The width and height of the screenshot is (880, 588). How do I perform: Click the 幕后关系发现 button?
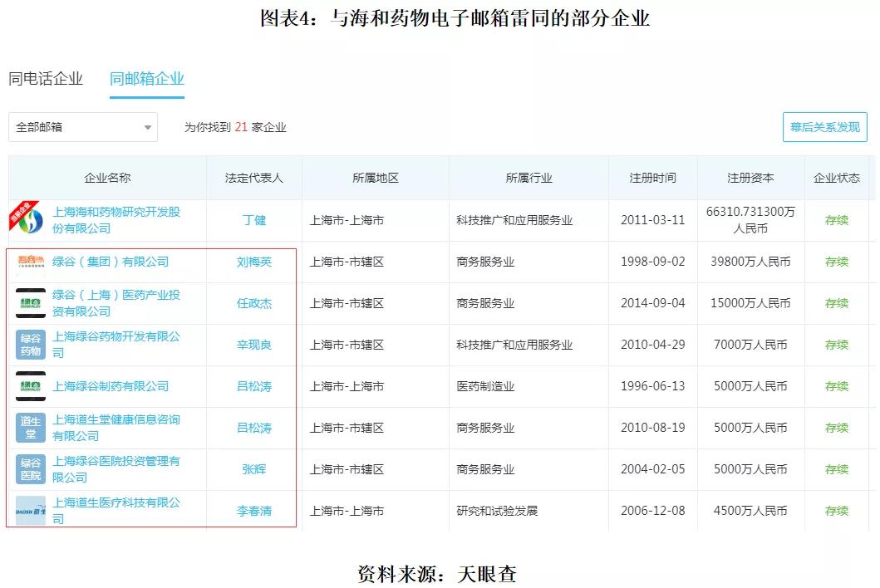(825, 127)
